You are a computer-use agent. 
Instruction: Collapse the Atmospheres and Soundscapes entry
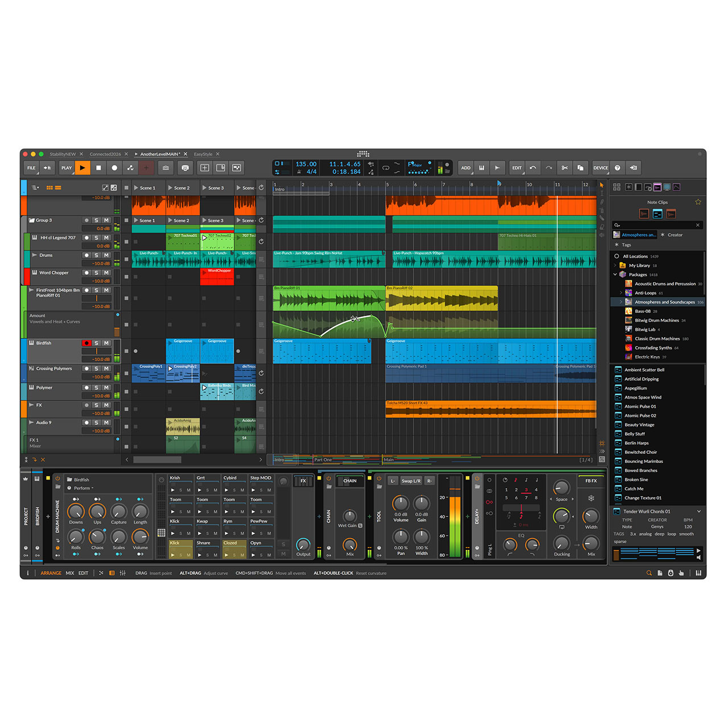[x=621, y=301]
